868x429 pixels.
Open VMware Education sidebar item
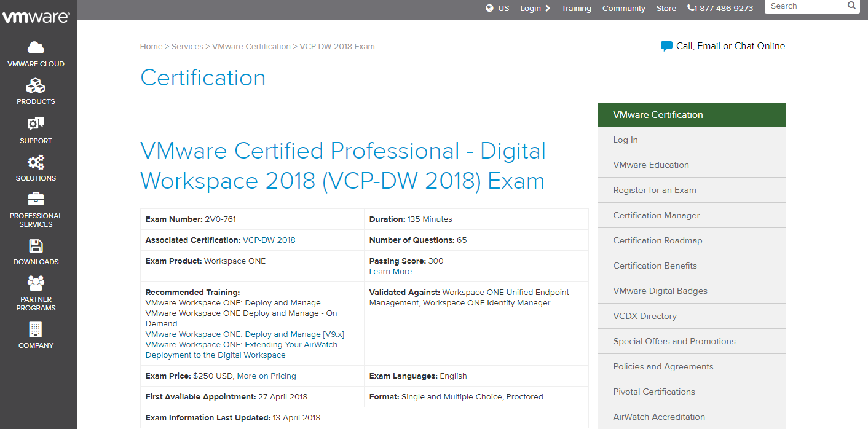(x=692, y=165)
